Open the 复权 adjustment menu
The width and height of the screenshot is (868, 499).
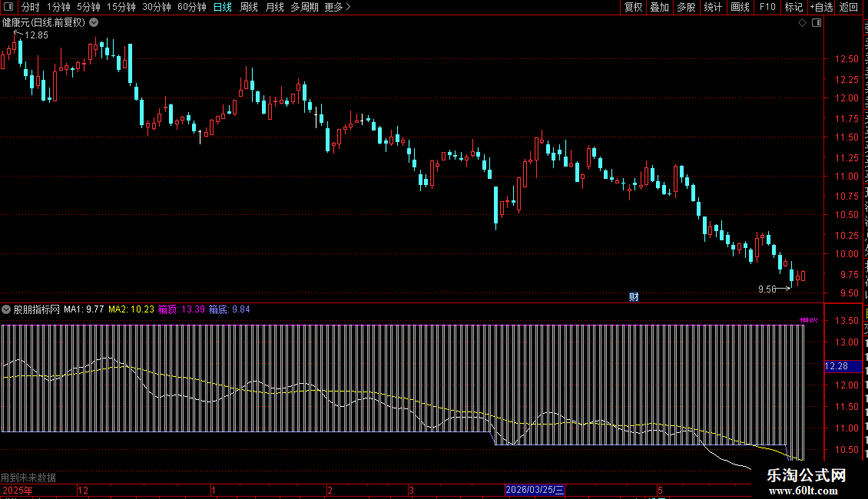pyautogui.click(x=633, y=7)
